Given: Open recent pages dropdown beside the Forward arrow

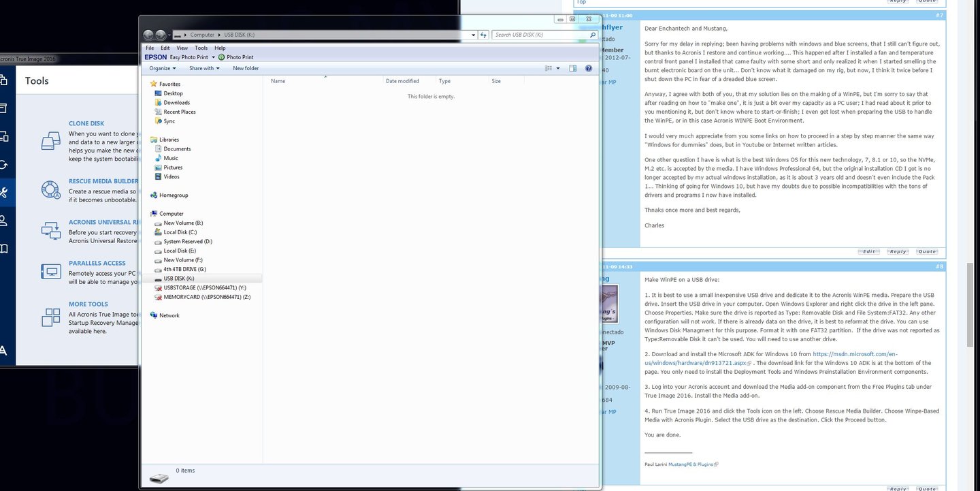Looking at the screenshot, I should point(170,35).
